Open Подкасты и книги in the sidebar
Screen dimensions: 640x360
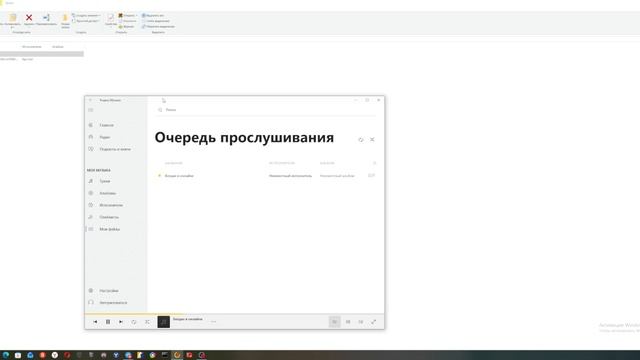[x=115, y=149]
